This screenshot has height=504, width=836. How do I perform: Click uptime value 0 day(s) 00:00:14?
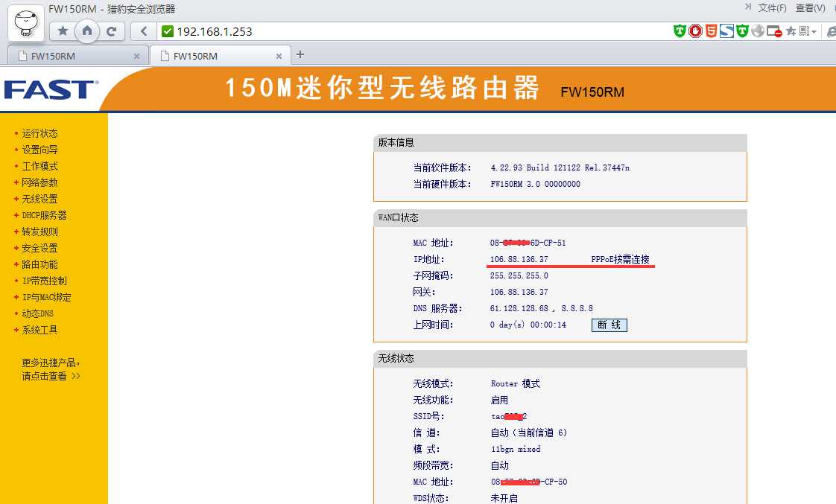click(x=528, y=325)
